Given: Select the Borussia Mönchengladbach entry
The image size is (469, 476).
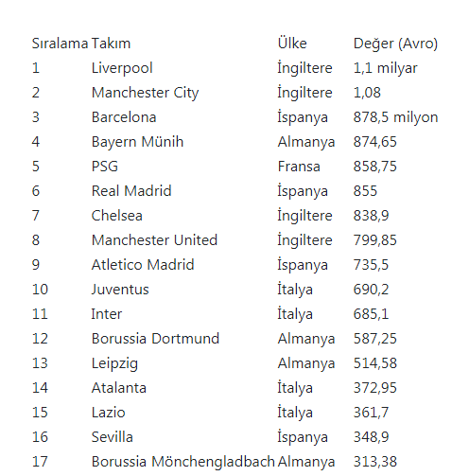Looking at the screenshot, I should [183, 462].
